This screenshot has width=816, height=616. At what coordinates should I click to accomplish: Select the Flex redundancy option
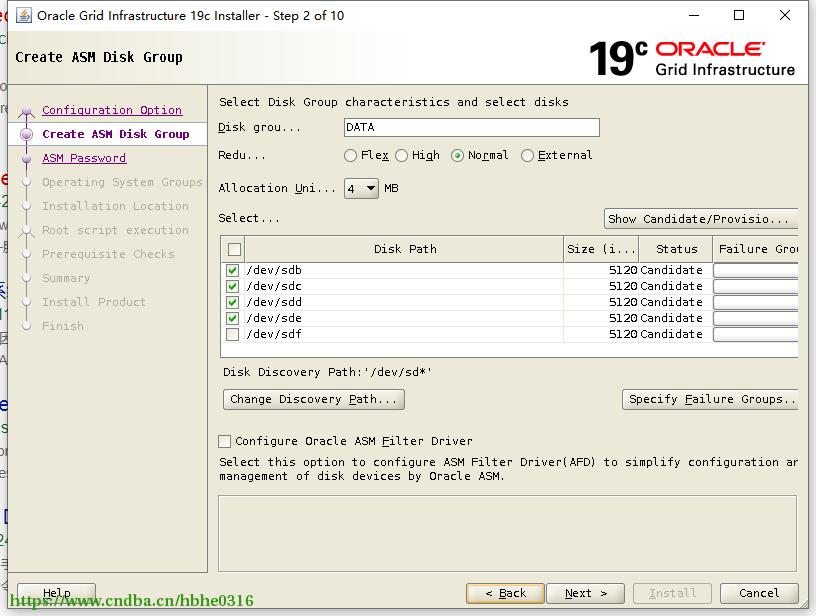(350, 156)
